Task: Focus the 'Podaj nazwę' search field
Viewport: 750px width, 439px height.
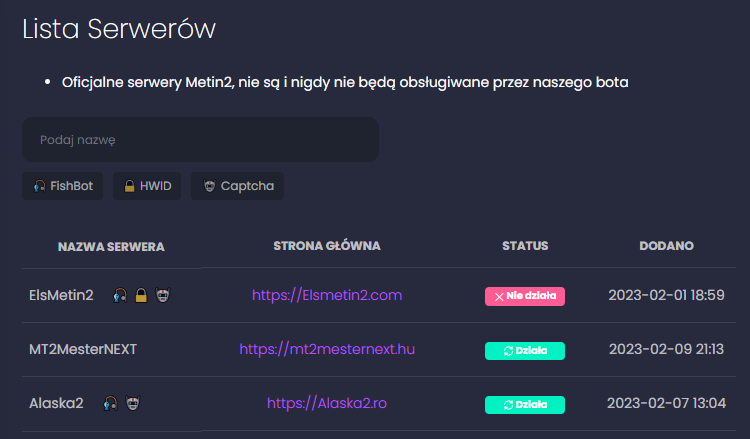Action: click(x=200, y=140)
